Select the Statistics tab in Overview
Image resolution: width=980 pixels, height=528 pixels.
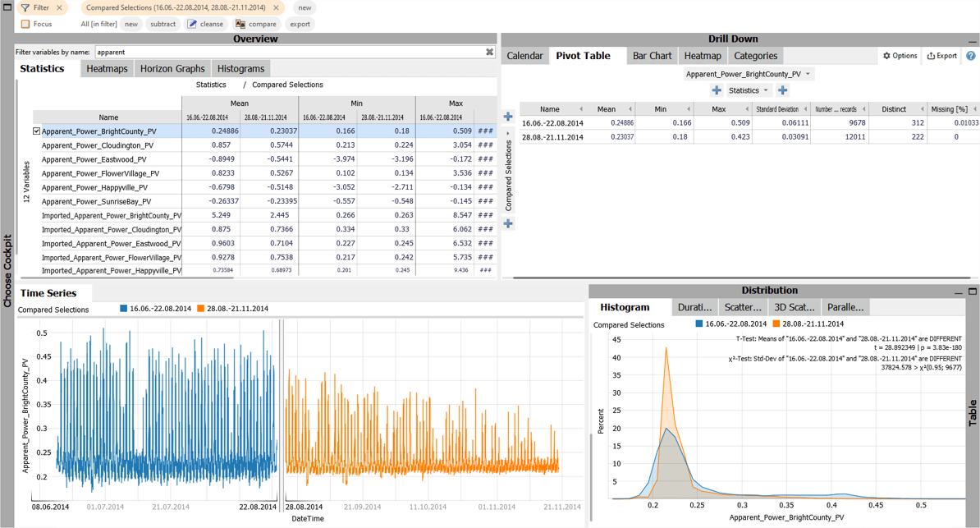click(x=43, y=69)
